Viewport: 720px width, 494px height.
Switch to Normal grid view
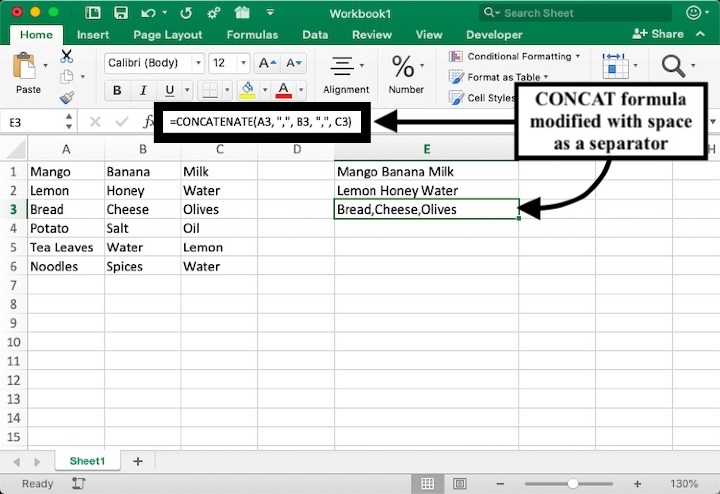click(428, 483)
